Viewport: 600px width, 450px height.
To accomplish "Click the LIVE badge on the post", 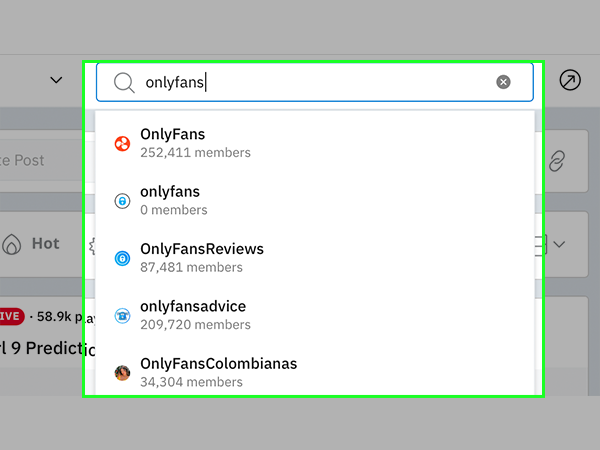I will coord(11,316).
